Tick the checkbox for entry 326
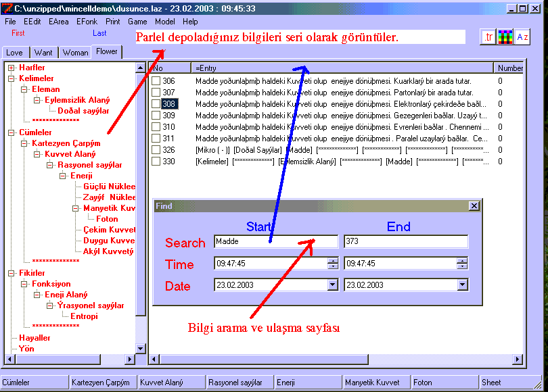 tap(156, 150)
